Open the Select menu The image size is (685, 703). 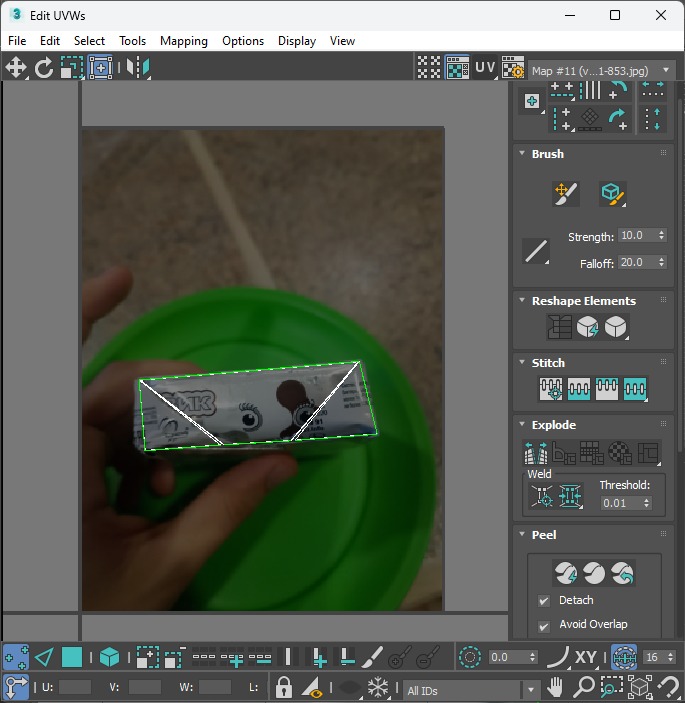click(89, 41)
